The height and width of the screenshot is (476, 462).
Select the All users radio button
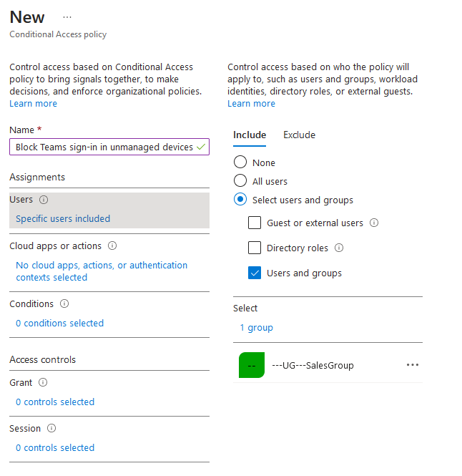240,180
